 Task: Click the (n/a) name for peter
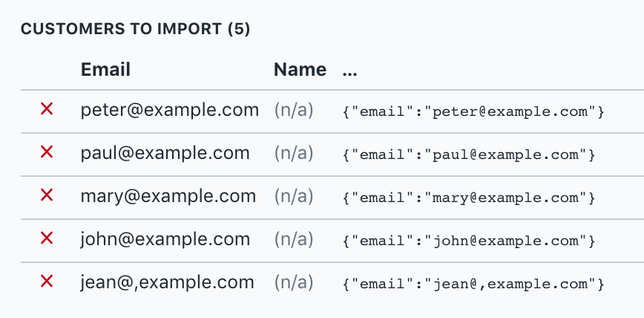(x=294, y=111)
